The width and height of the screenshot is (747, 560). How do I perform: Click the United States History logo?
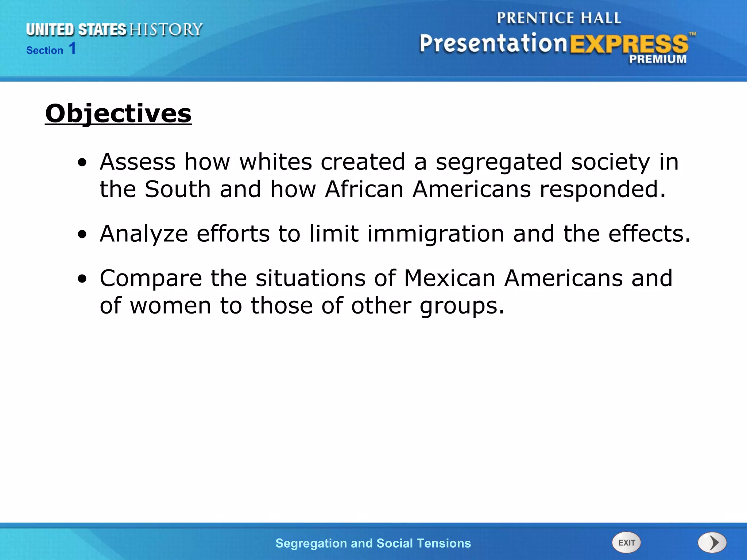click(114, 30)
